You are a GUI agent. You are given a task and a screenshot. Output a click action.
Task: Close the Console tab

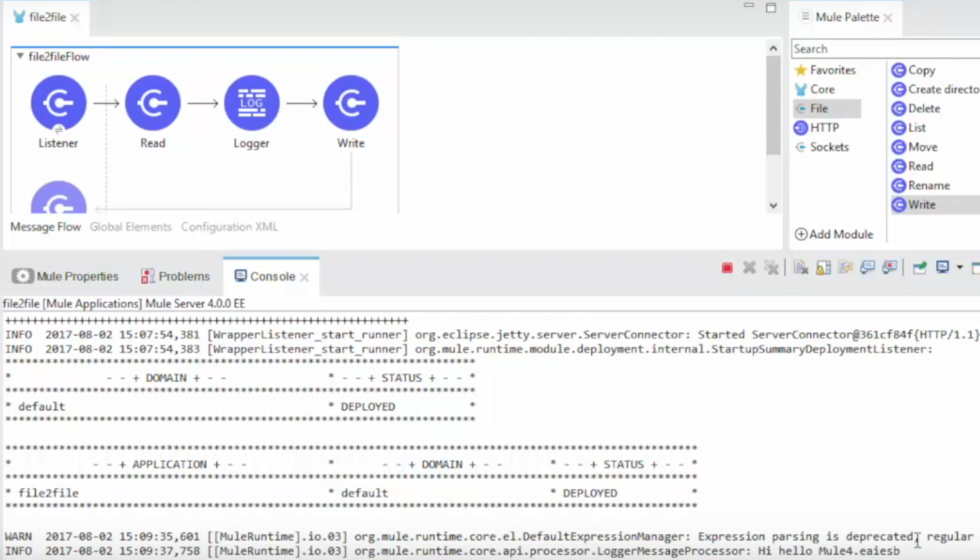click(x=305, y=277)
